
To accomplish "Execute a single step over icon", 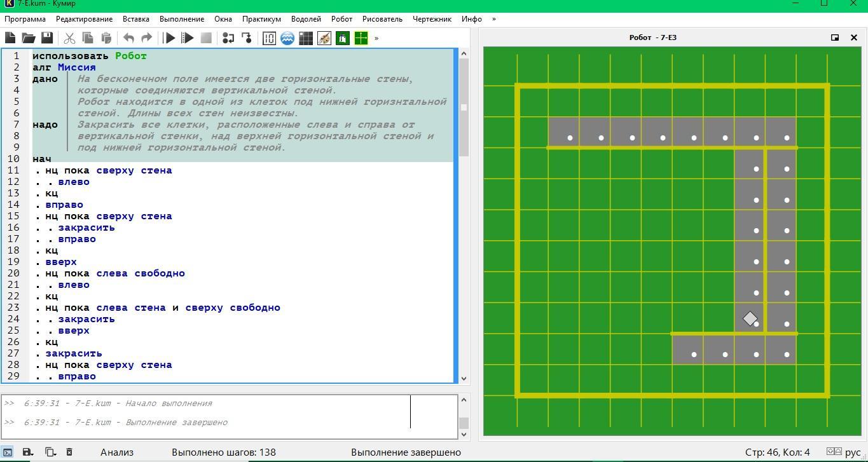I will [228, 38].
